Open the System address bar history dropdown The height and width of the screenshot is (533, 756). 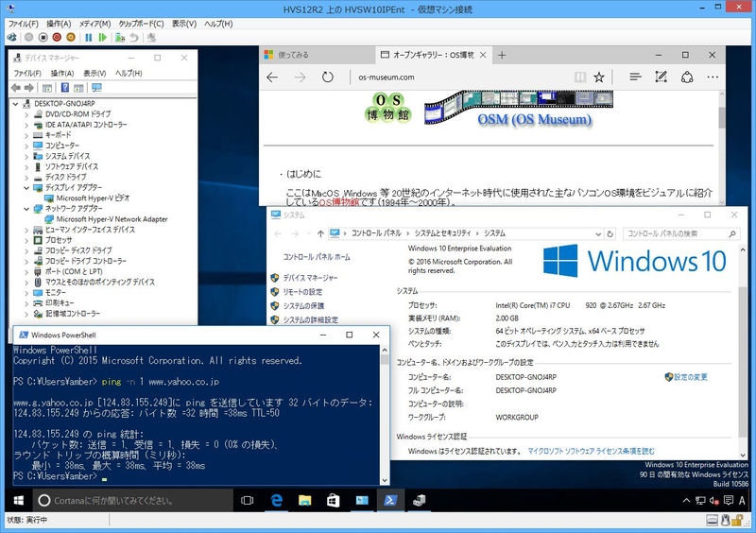[x=598, y=233]
